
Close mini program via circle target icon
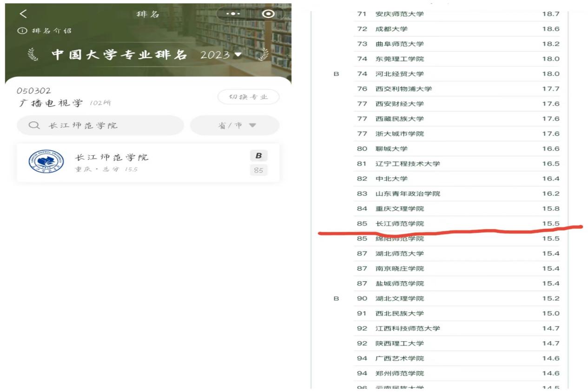point(268,14)
